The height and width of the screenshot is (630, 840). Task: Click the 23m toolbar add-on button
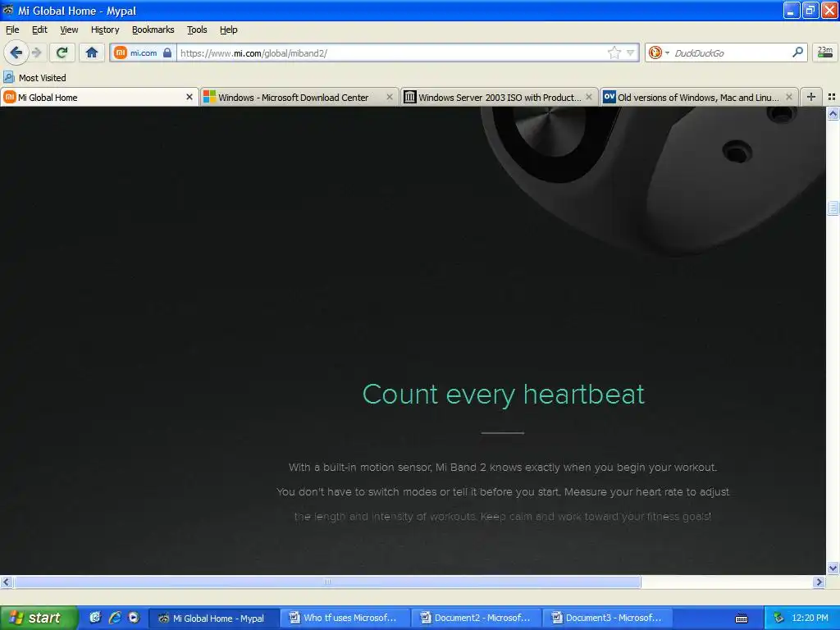point(825,52)
